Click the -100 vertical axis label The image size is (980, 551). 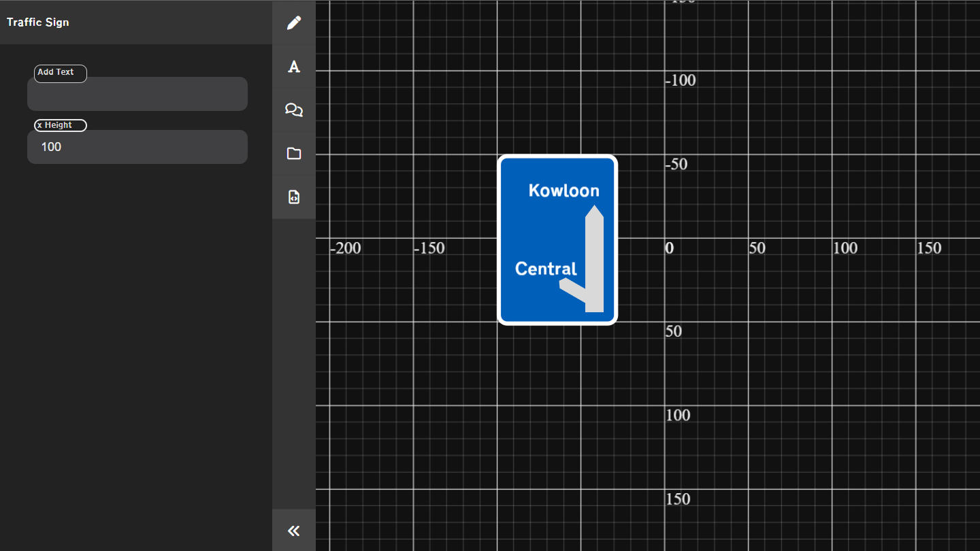coord(681,80)
